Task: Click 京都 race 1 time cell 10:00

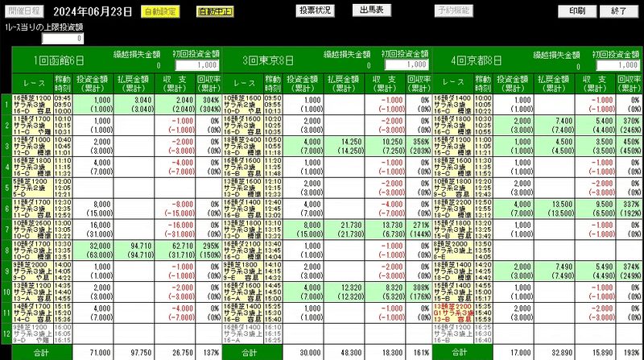Action: [483, 105]
